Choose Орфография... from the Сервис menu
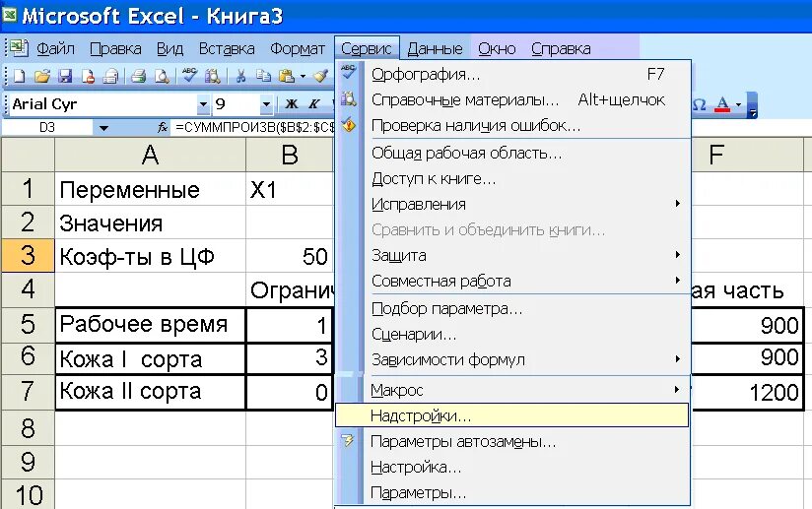The height and width of the screenshot is (509, 812). (512, 75)
